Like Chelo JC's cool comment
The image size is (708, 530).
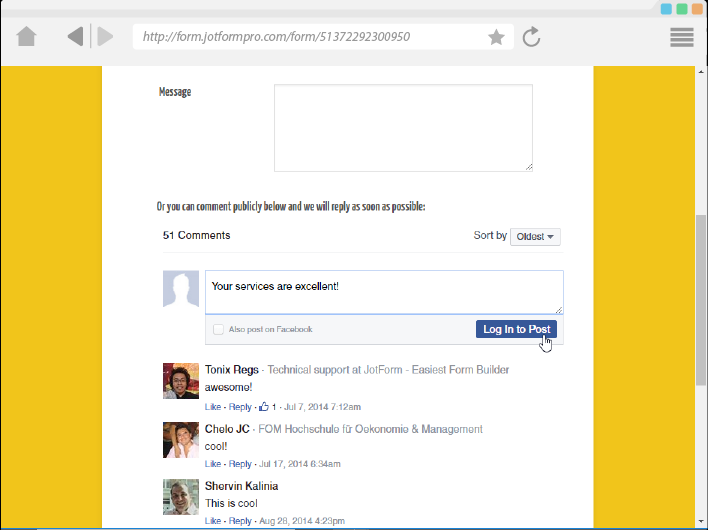pos(213,464)
